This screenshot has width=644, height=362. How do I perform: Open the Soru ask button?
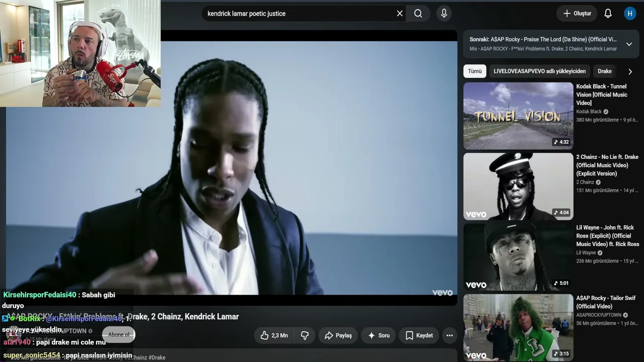click(x=378, y=335)
